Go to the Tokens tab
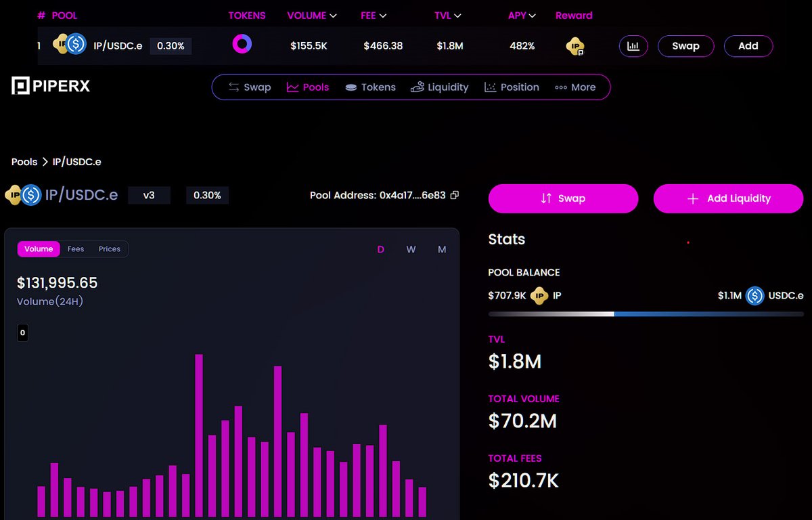Viewport: 812px width, 520px height. click(370, 87)
